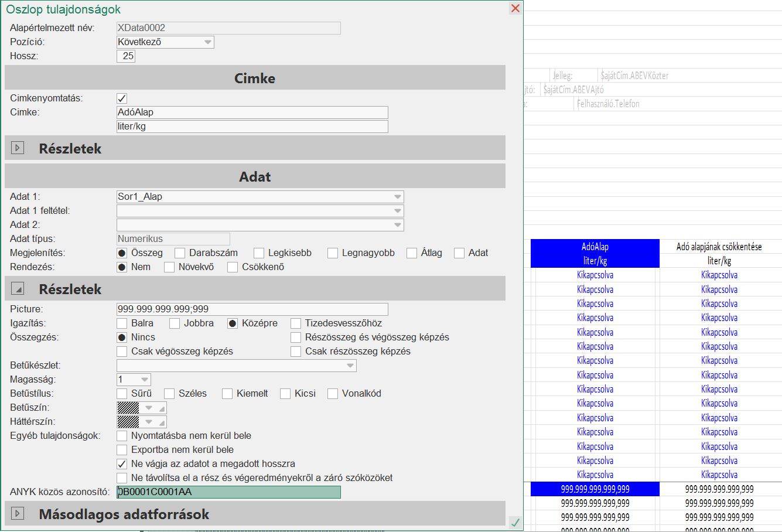The image size is (782, 532).
Task: Open the Háttérszín color picker
Action: pyautogui.click(x=149, y=422)
